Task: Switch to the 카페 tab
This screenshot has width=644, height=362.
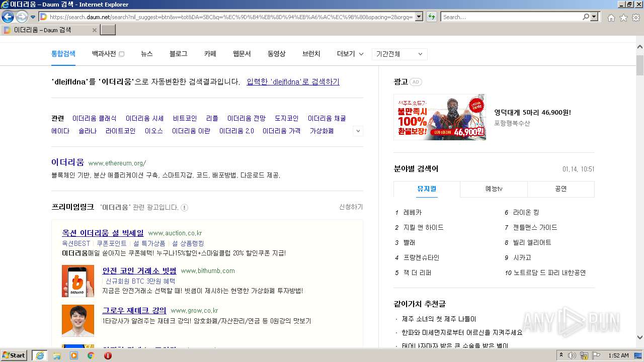Action: coord(210,54)
